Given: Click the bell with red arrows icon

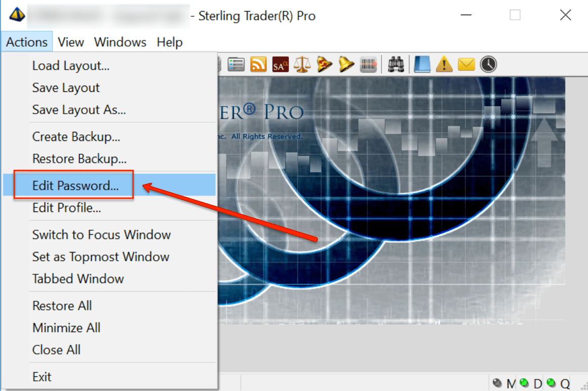Looking at the screenshot, I should pyautogui.click(x=324, y=64).
